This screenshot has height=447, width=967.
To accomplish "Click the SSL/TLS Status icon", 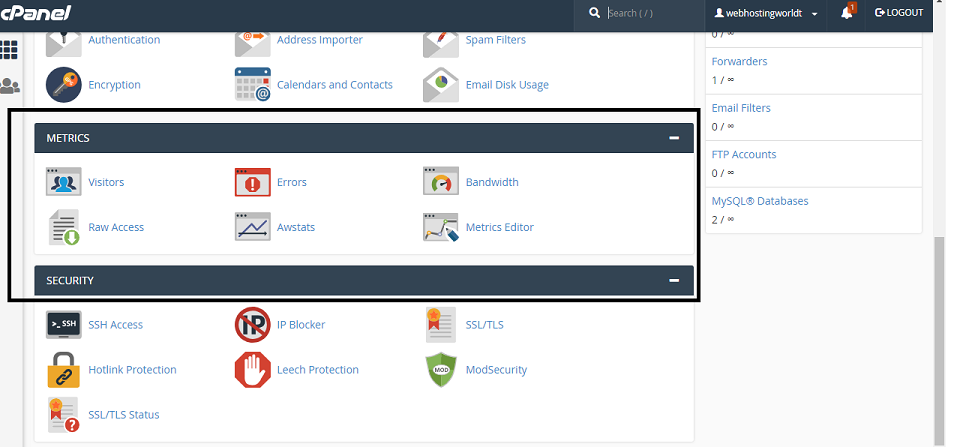I will [64, 414].
